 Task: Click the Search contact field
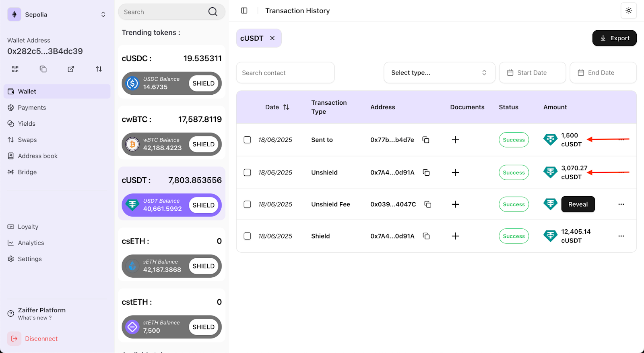(x=285, y=73)
